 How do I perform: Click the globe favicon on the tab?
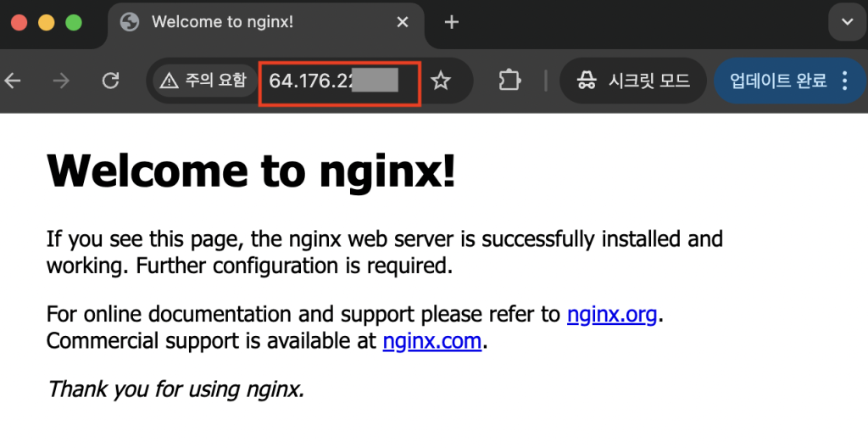click(130, 22)
